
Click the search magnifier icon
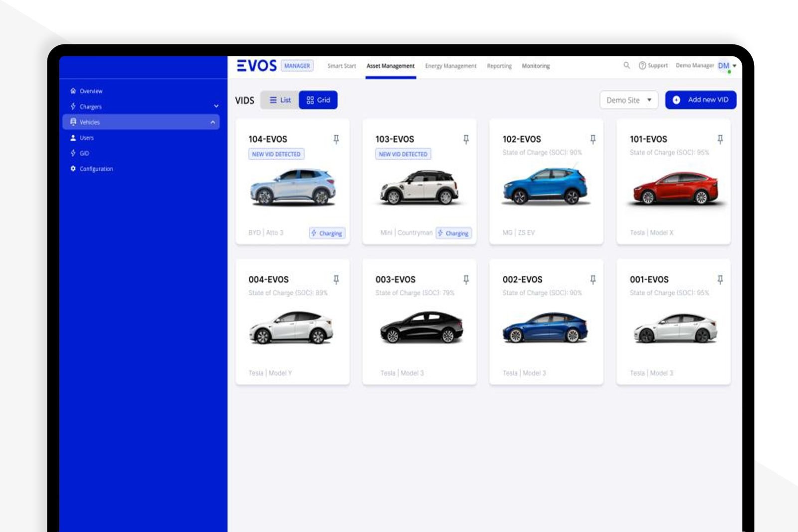coord(626,65)
